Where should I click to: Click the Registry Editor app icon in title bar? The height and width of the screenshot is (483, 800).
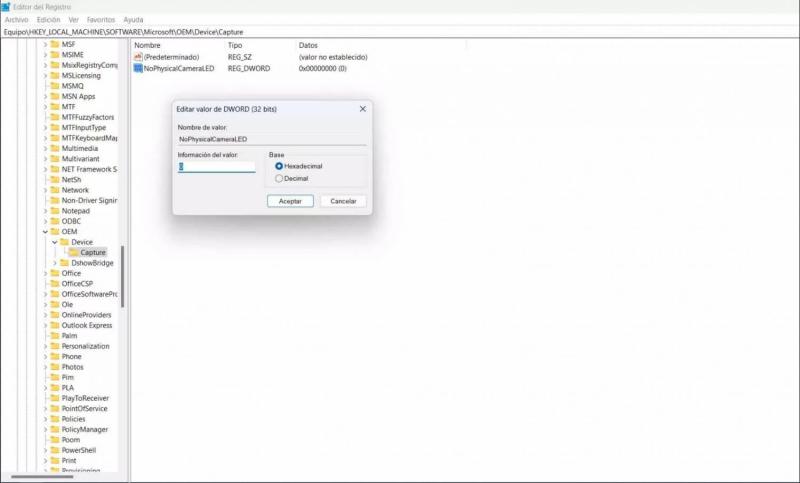[6, 7]
